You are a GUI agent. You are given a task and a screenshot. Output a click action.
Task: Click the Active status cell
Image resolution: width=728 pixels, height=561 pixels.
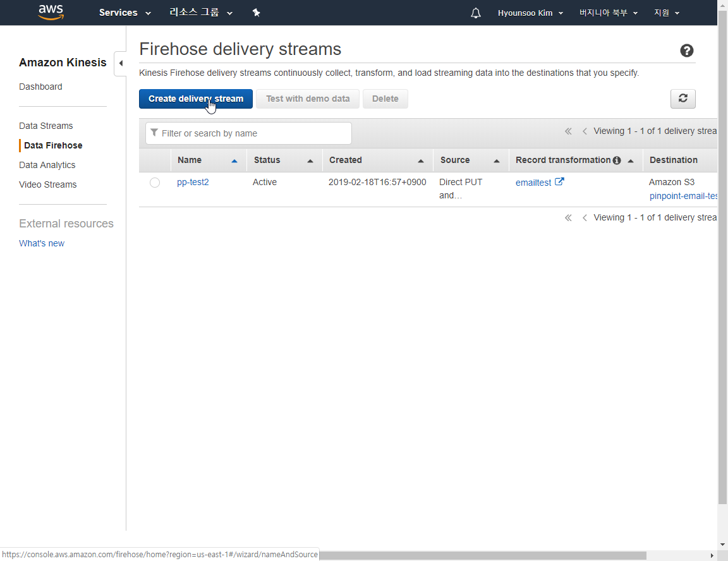265,183
